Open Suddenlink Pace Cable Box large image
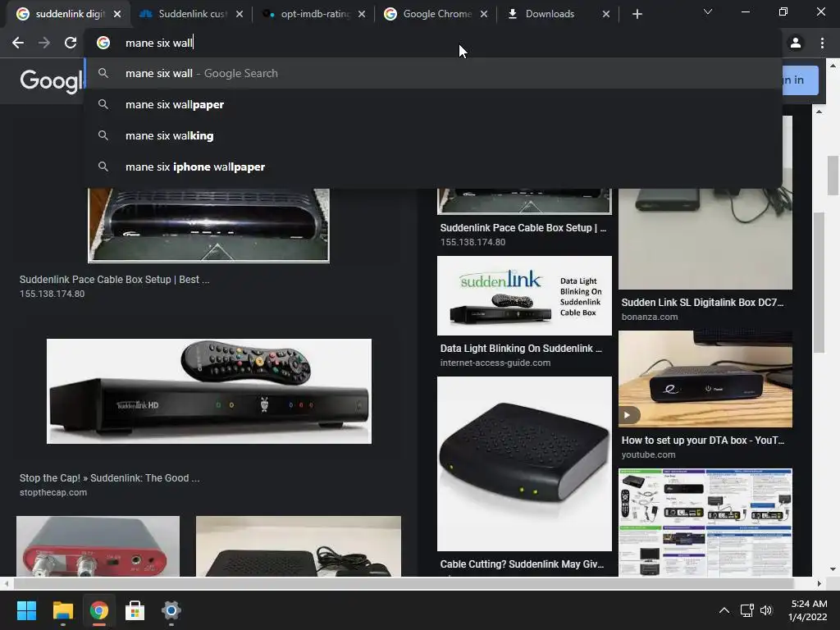The height and width of the screenshot is (630, 840). click(x=208, y=225)
